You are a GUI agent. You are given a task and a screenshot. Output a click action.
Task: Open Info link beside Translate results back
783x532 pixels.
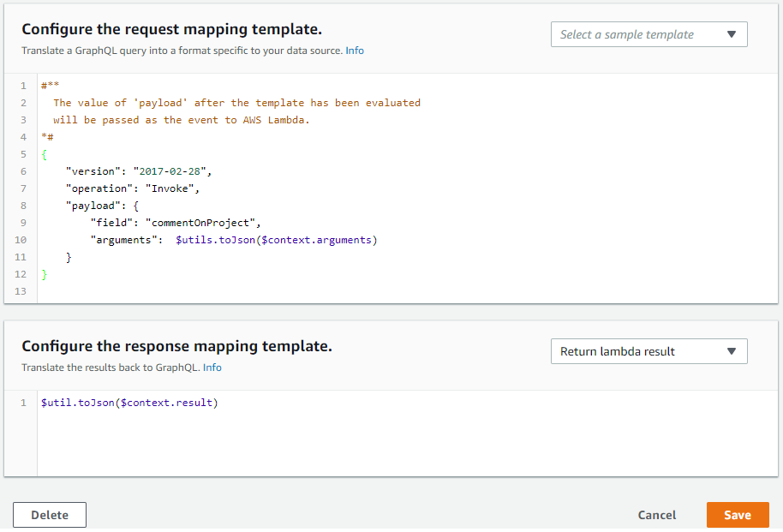point(212,368)
